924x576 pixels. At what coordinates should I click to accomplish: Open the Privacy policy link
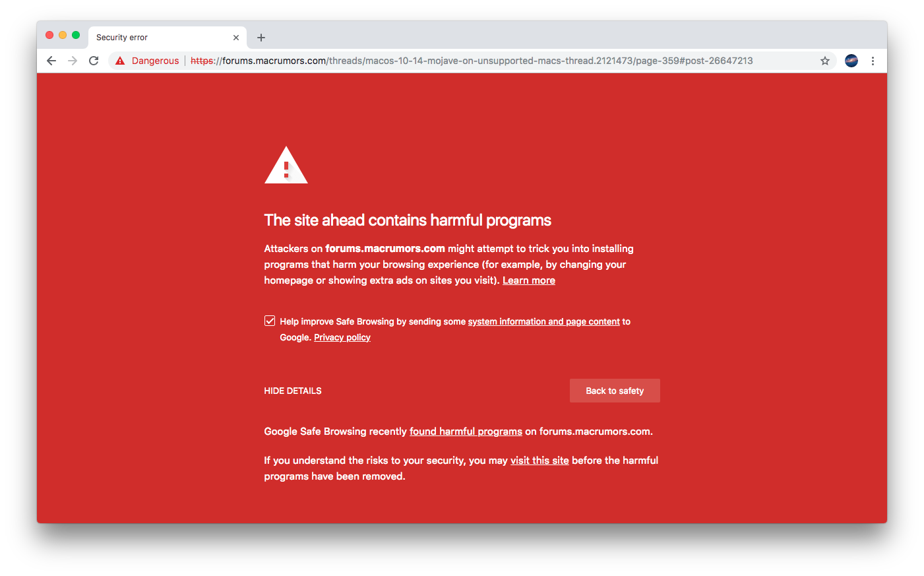(342, 337)
